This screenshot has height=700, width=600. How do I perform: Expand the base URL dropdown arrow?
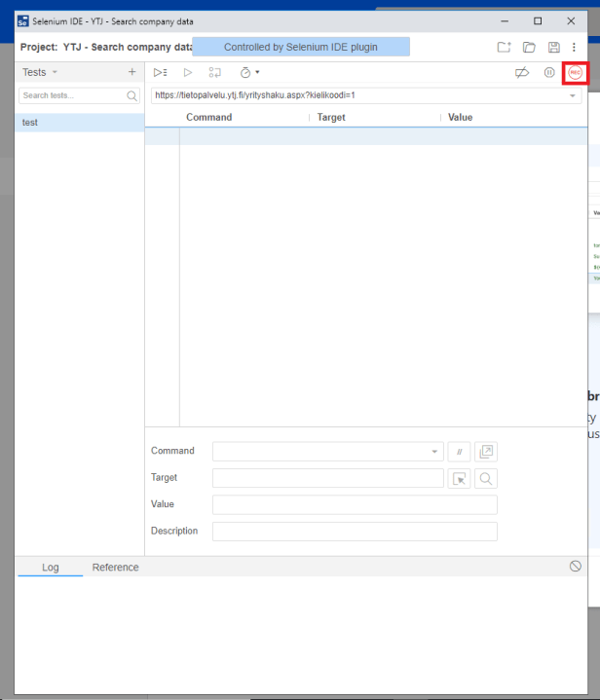coord(573,95)
